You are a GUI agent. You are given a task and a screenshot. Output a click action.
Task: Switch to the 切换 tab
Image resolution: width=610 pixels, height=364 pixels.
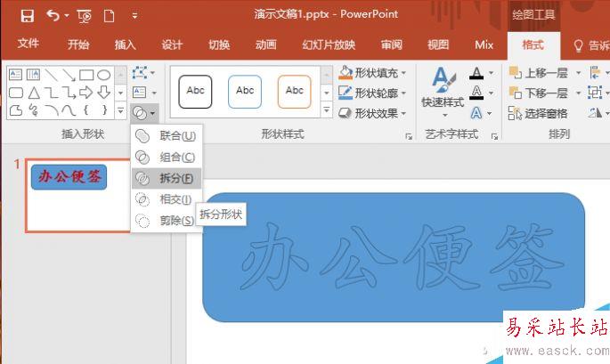click(219, 44)
